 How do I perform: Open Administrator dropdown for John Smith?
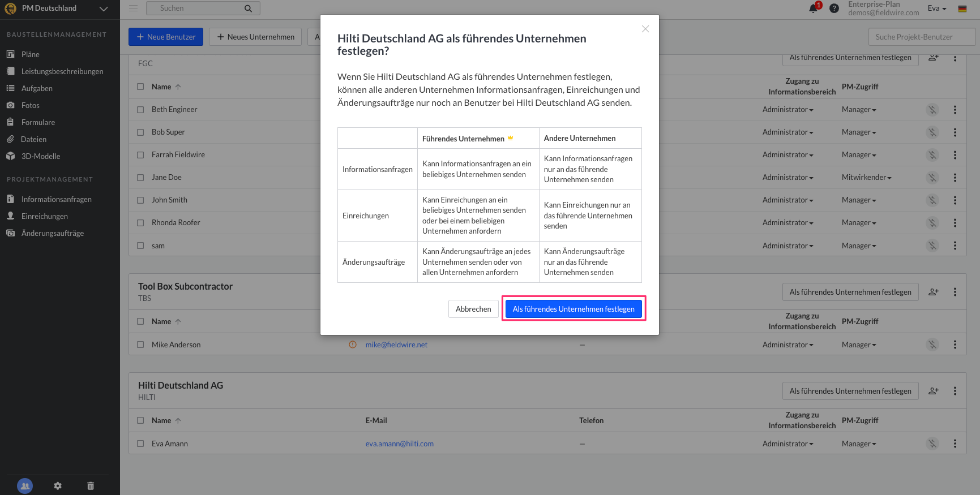point(788,200)
